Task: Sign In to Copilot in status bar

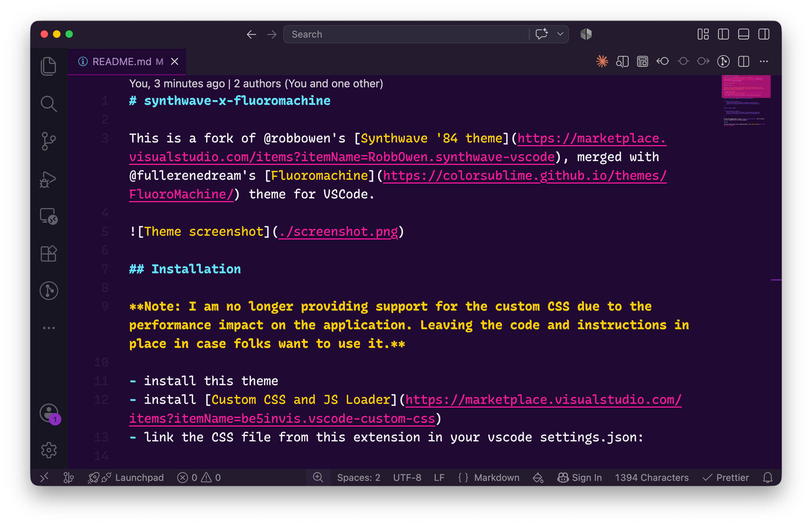Action: pos(580,478)
